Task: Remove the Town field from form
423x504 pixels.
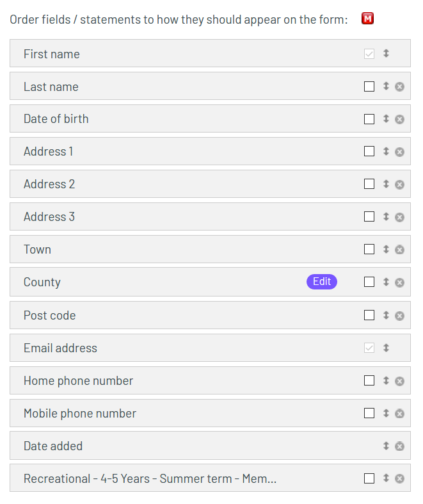Action: coord(399,250)
